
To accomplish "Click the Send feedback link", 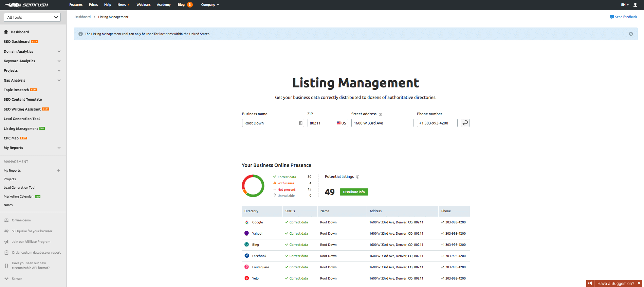I will (x=626, y=17).
